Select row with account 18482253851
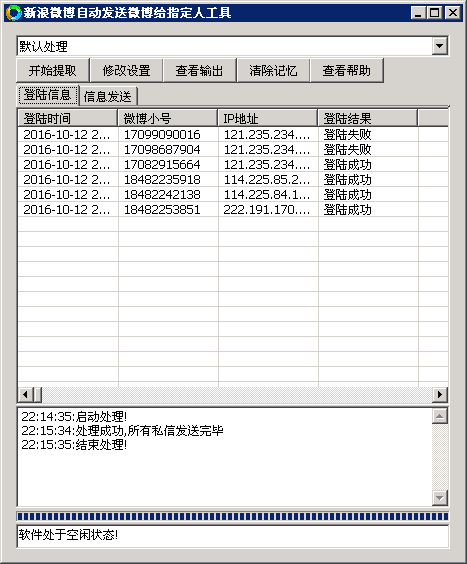The height and width of the screenshot is (564, 467). point(233,209)
